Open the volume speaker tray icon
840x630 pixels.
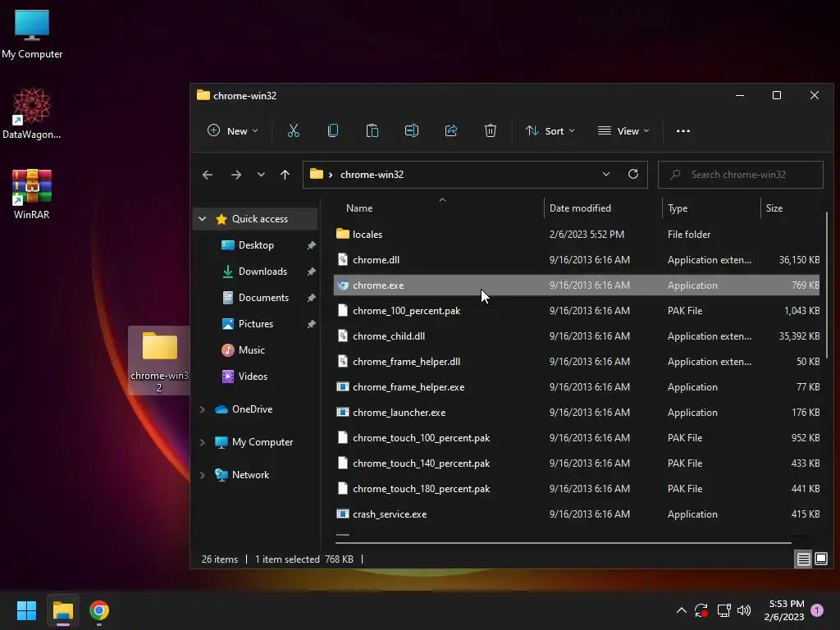pyautogui.click(x=744, y=610)
